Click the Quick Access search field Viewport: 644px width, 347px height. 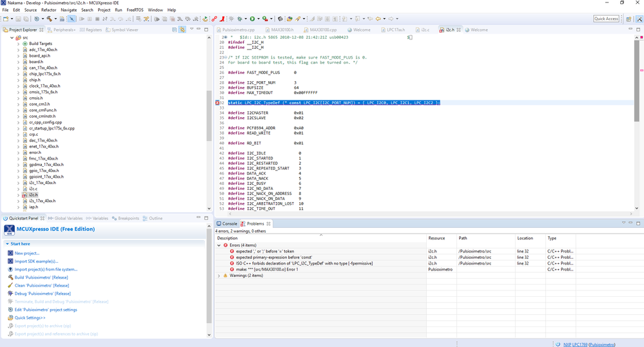point(606,19)
